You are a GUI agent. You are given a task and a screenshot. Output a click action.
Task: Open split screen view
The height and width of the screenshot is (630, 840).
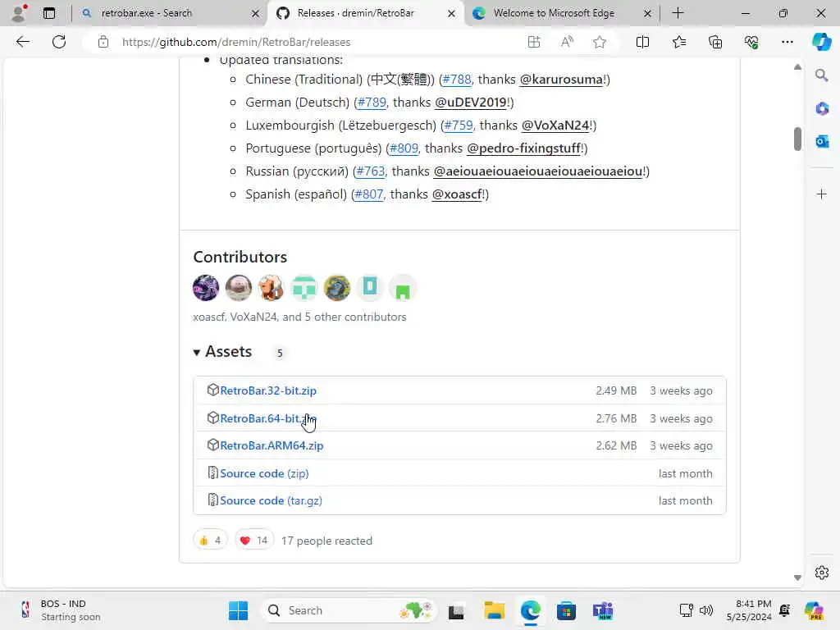click(x=642, y=42)
